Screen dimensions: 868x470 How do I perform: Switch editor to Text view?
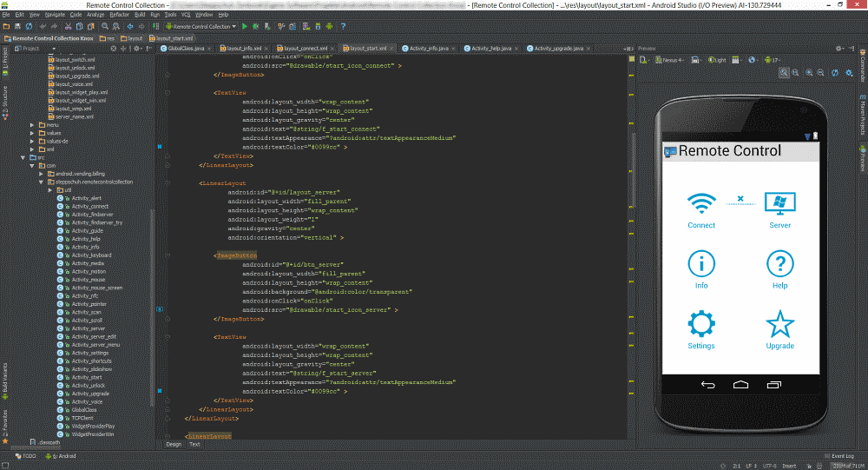[194, 444]
